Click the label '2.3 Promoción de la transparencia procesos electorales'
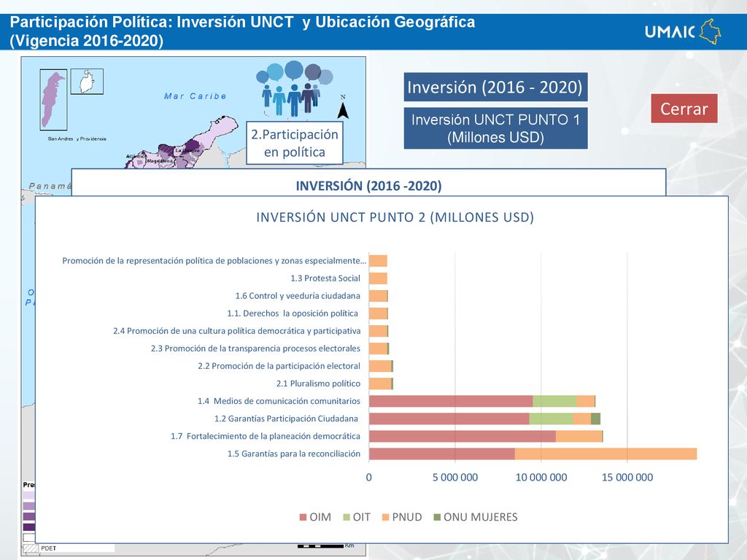The height and width of the screenshot is (560, 747). click(255, 349)
